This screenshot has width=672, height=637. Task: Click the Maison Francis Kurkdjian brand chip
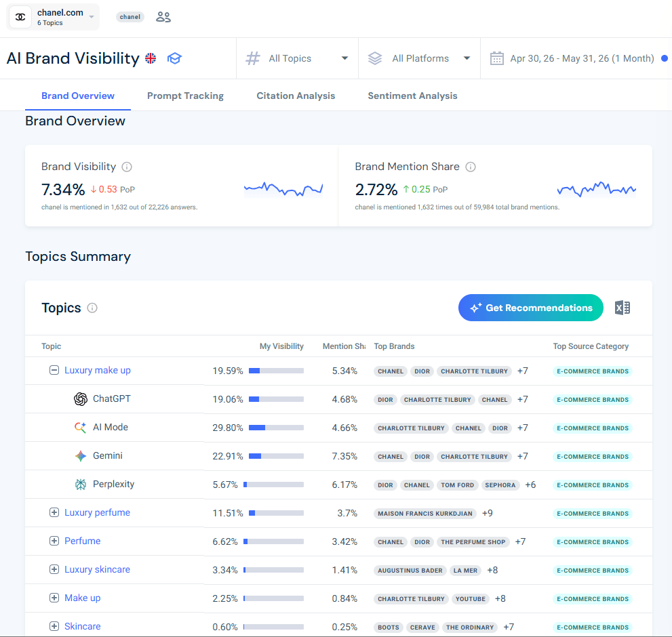pyautogui.click(x=424, y=514)
